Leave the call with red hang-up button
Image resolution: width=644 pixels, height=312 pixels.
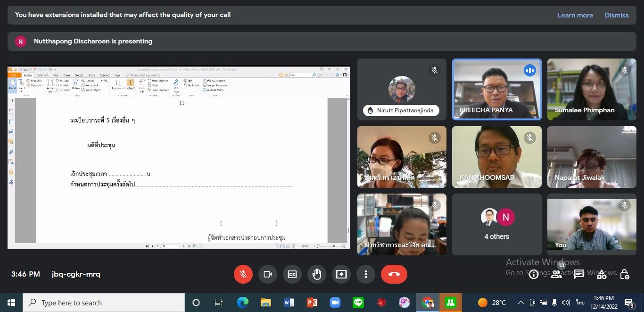[394, 274]
